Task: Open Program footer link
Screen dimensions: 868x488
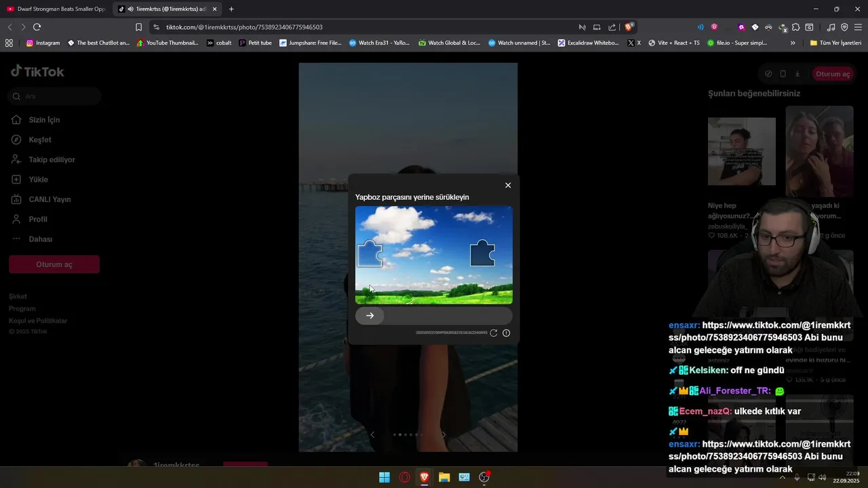Action: (x=22, y=309)
